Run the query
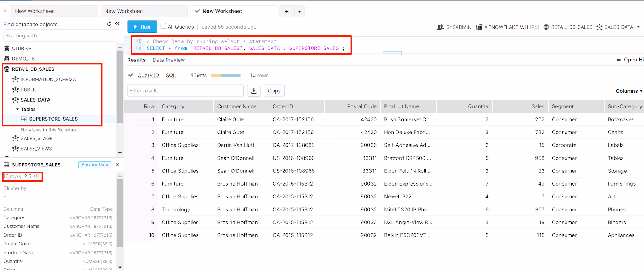This screenshot has height=270, width=644. click(142, 27)
